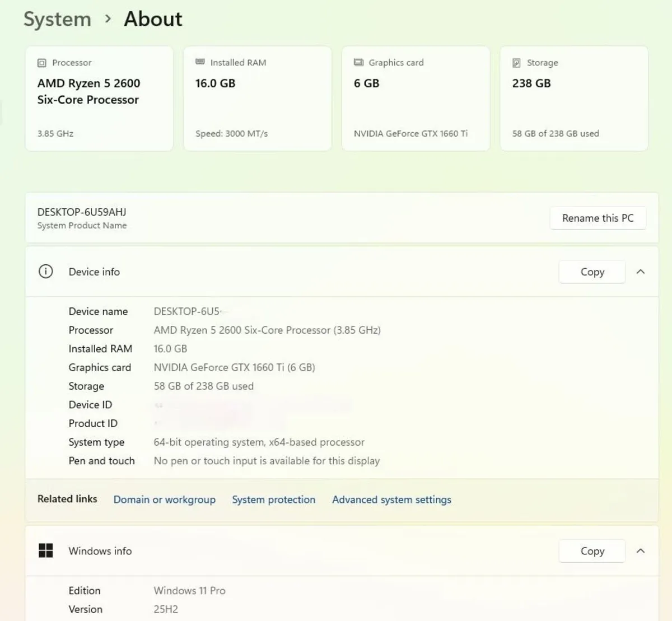672x621 pixels.
Task: Click the Installed RAM memory icon
Action: tap(200, 62)
